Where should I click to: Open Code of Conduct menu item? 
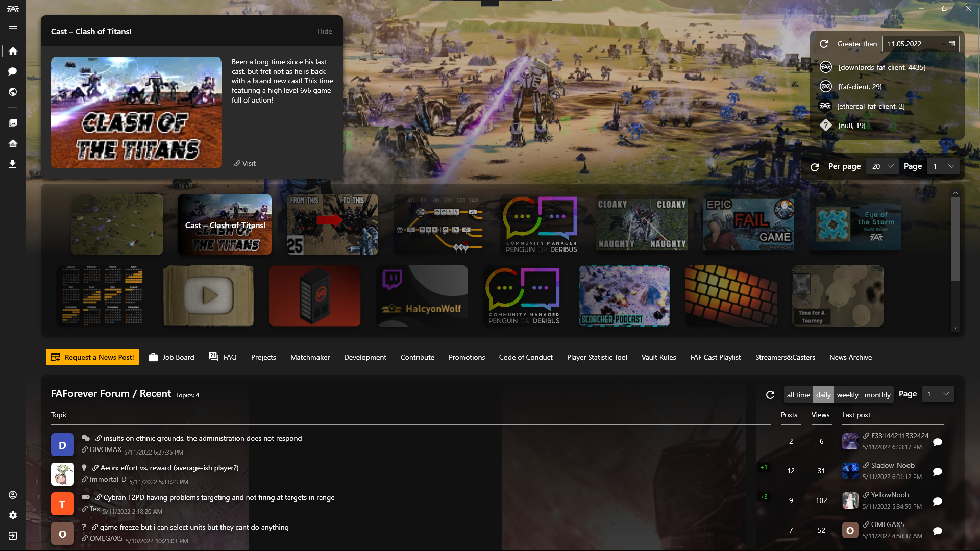click(x=526, y=357)
